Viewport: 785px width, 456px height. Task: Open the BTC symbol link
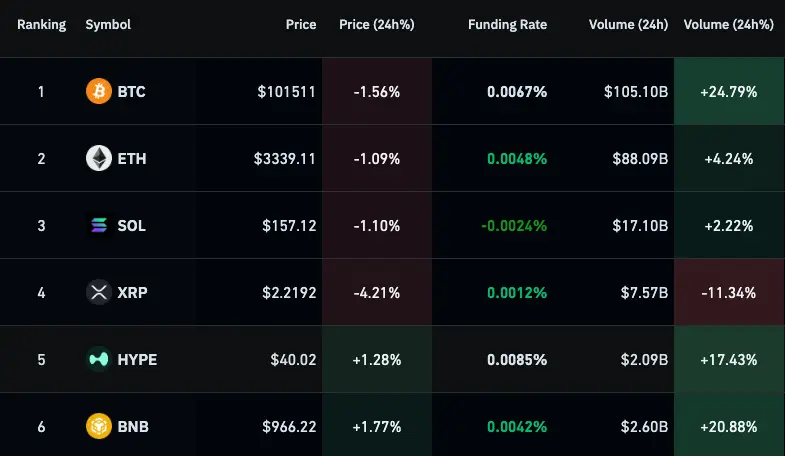(131, 92)
